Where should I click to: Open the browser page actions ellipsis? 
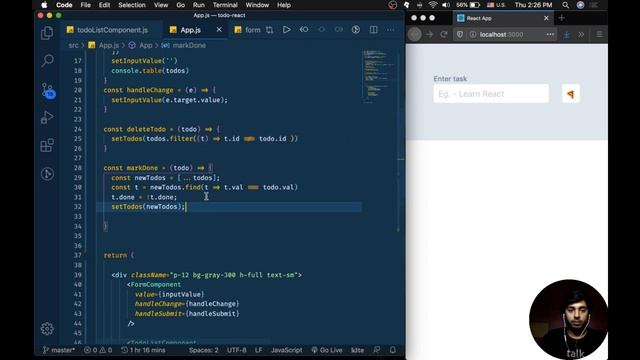coord(550,34)
